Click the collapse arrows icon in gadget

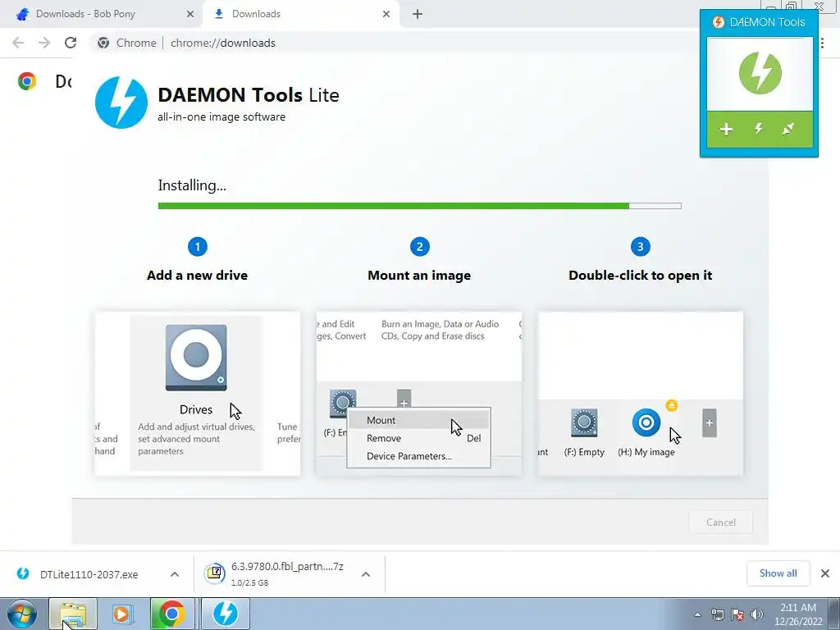coord(788,129)
